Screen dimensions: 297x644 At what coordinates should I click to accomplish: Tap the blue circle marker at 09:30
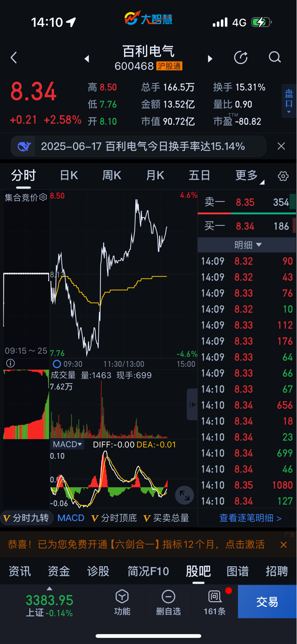57,364
